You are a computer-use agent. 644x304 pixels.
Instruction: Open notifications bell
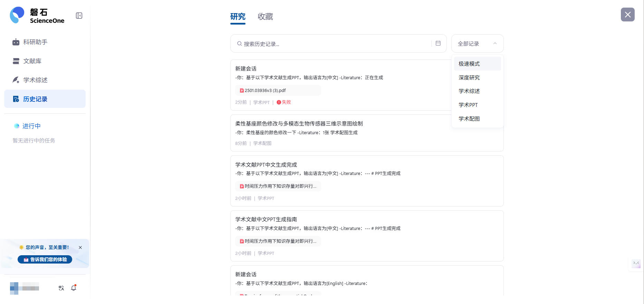tap(74, 288)
